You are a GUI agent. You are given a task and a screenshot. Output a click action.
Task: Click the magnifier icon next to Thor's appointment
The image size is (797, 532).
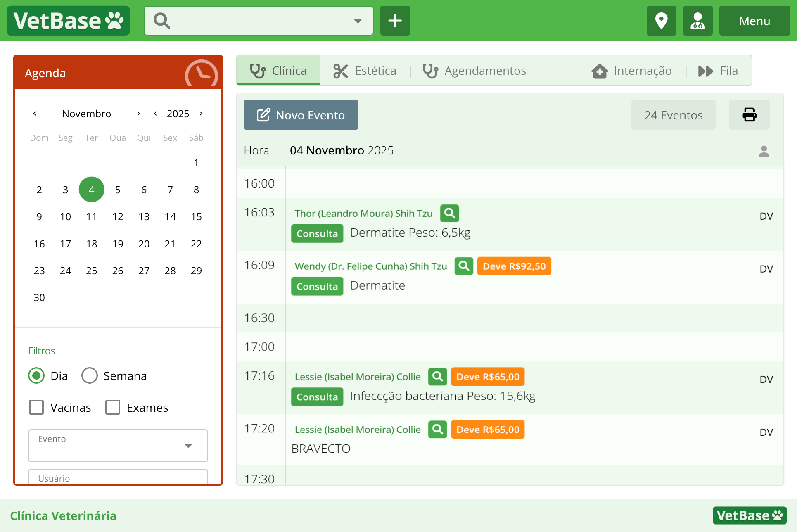click(x=449, y=213)
